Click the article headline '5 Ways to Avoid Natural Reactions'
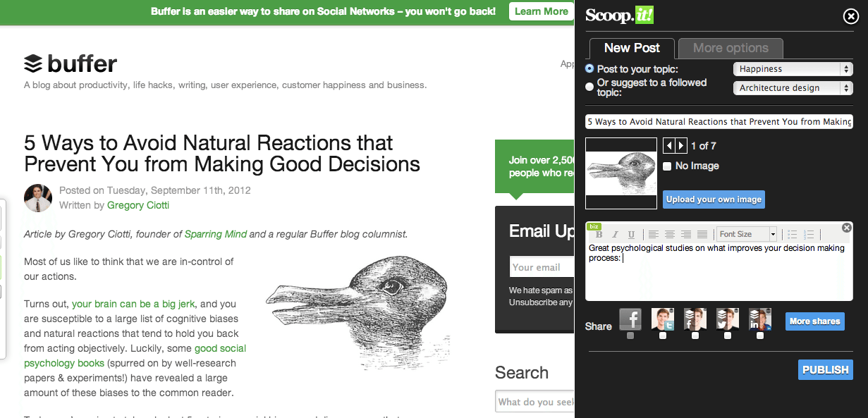 222,154
